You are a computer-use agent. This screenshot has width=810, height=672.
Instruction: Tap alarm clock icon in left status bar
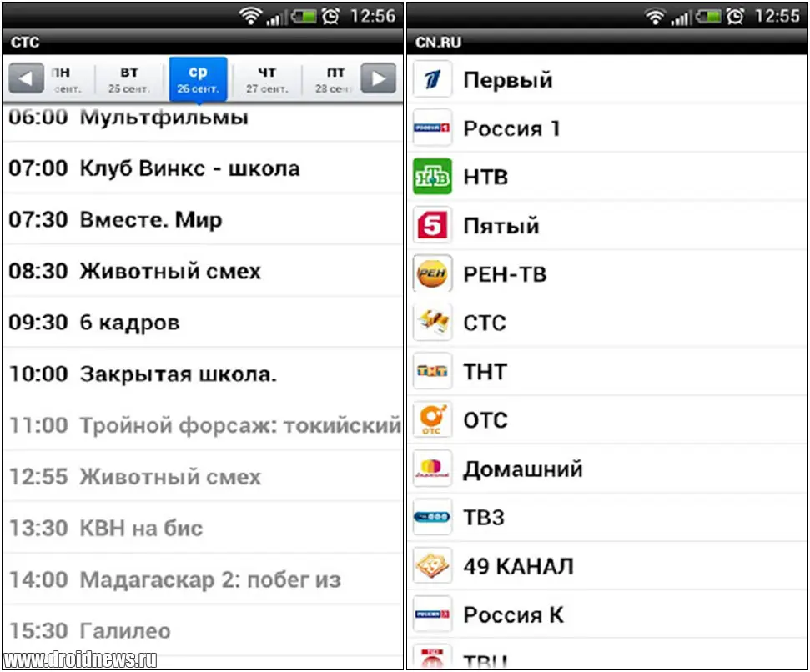point(330,16)
